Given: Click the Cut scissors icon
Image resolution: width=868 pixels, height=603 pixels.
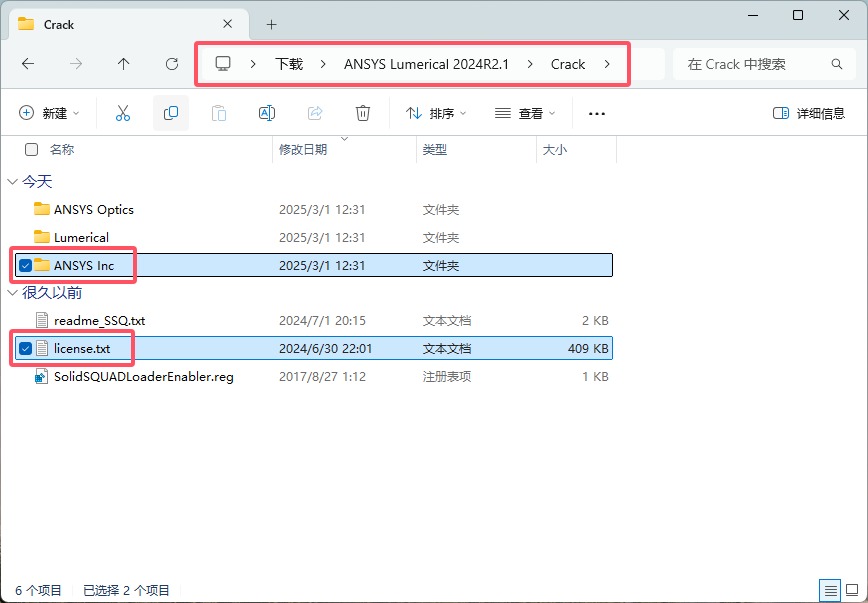Looking at the screenshot, I should coord(123,114).
